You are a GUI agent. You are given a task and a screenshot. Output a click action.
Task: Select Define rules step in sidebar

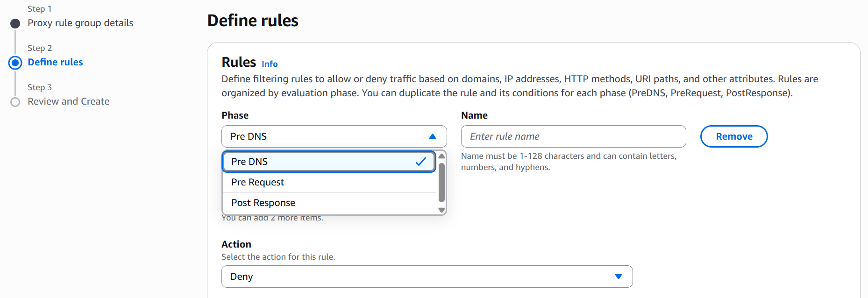pyautogui.click(x=55, y=62)
